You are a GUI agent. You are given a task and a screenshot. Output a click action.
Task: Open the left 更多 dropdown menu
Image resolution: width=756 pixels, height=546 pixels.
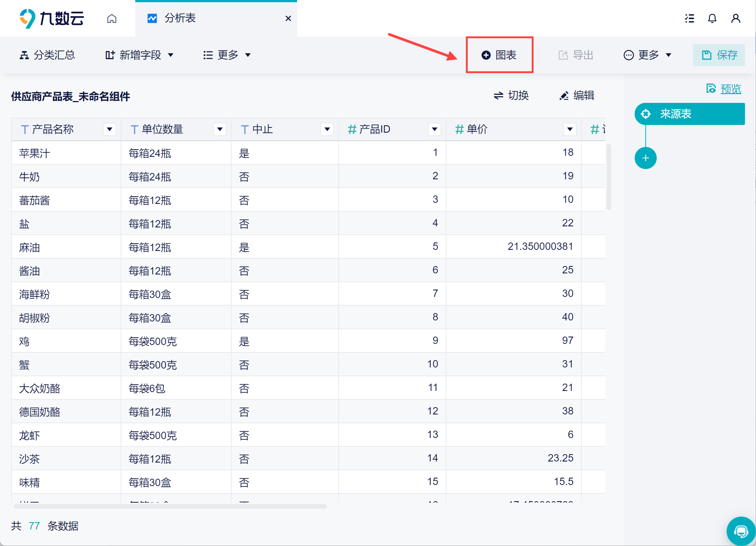pyautogui.click(x=227, y=55)
